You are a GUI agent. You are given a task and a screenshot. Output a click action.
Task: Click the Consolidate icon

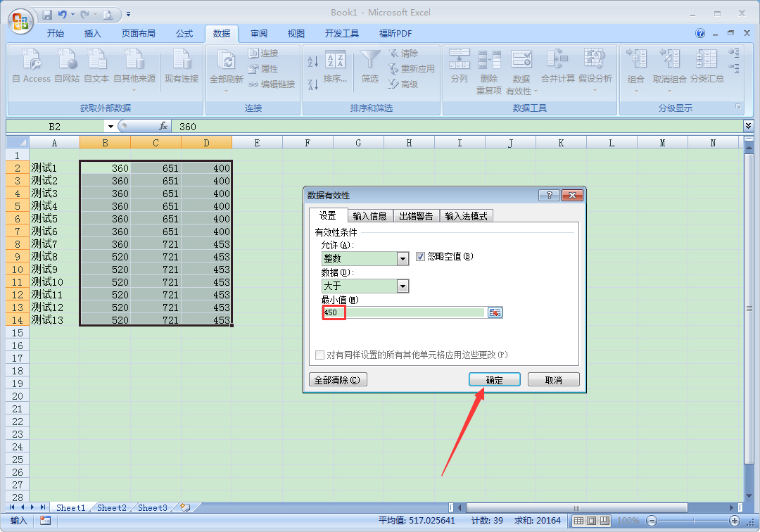click(558, 65)
